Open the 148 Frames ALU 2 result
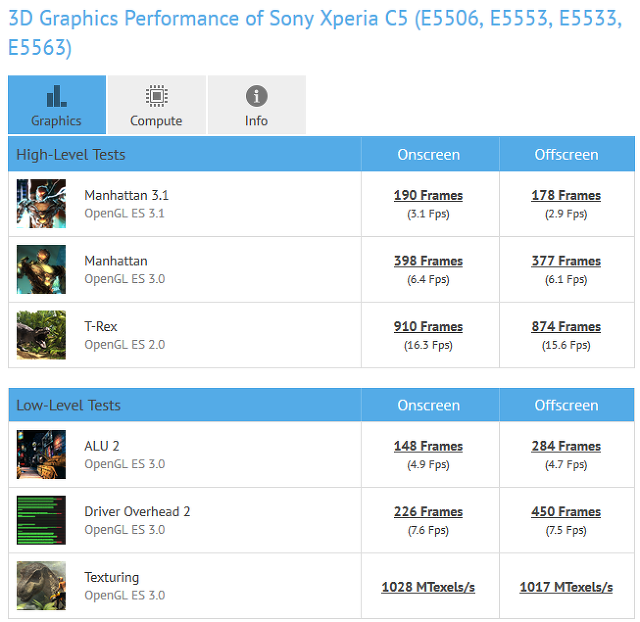Screen dimensions: 640x622 428,446
